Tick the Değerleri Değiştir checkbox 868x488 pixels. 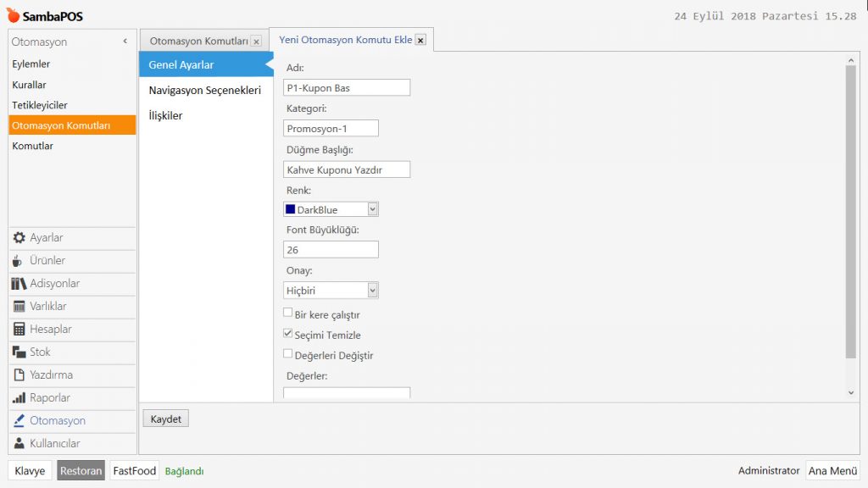(288, 354)
